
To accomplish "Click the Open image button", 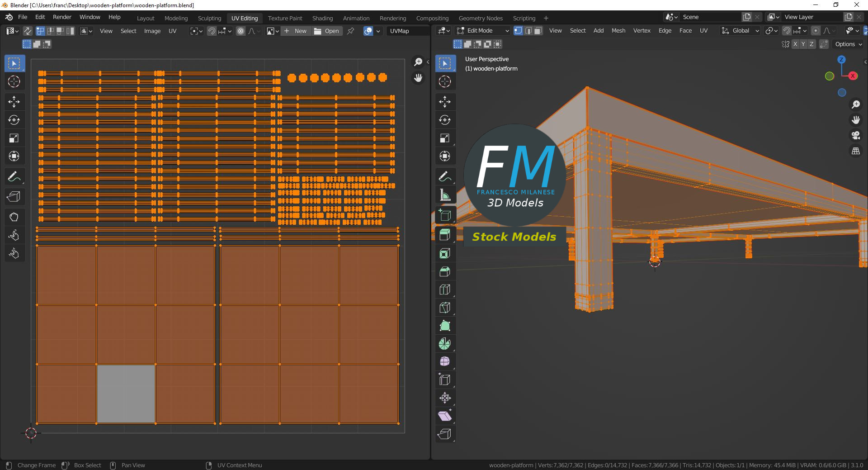I will (x=327, y=31).
